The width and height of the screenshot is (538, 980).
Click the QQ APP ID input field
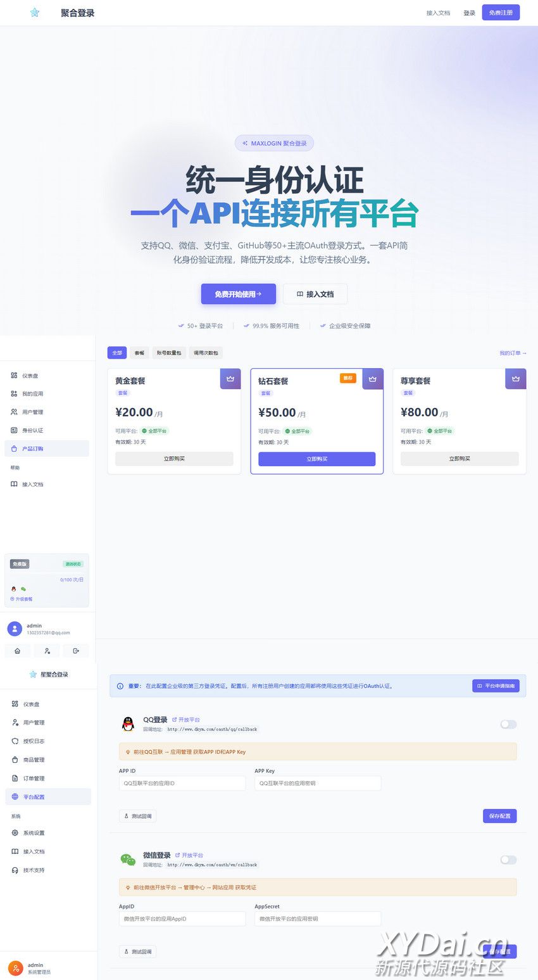coord(182,784)
